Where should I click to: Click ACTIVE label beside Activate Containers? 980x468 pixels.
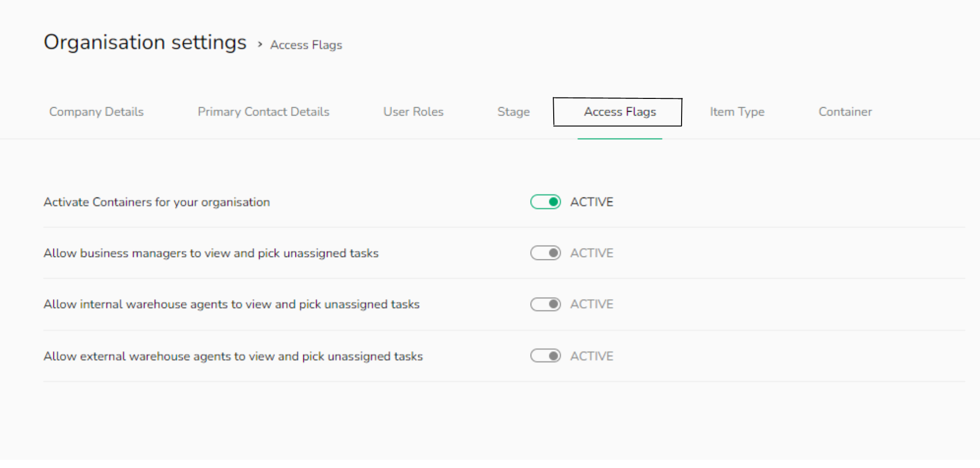coord(591,202)
